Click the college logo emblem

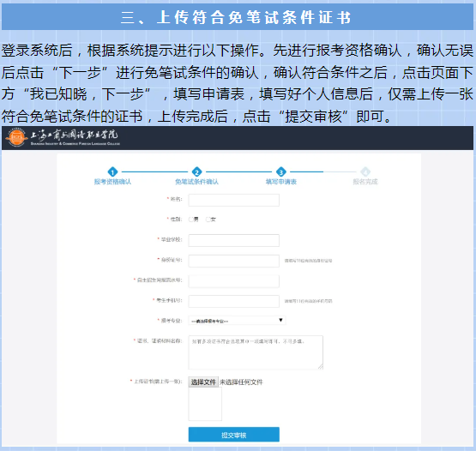point(16,137)
